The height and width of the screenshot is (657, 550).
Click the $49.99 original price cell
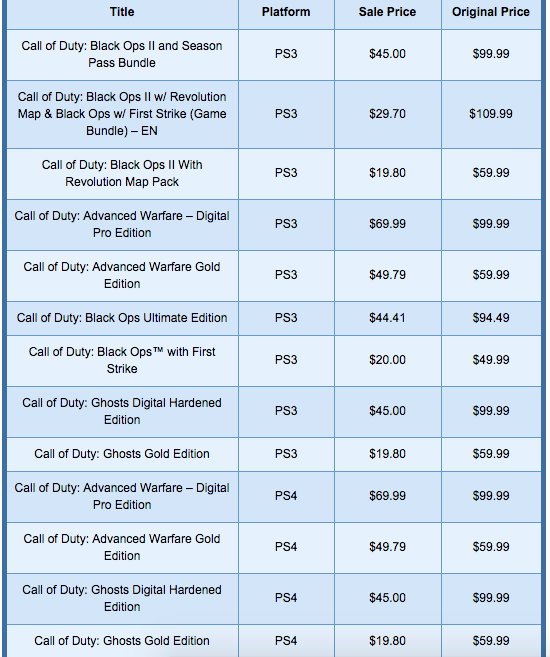click(491, 360)
